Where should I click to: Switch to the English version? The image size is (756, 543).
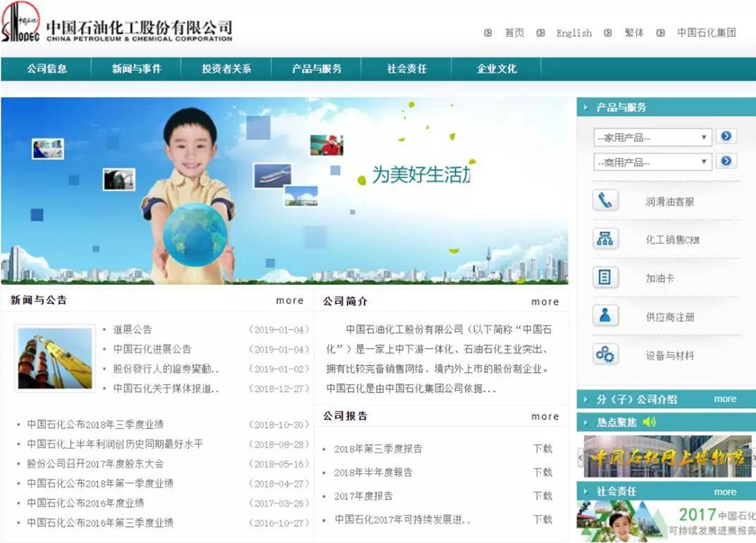(x=574, y=33)
